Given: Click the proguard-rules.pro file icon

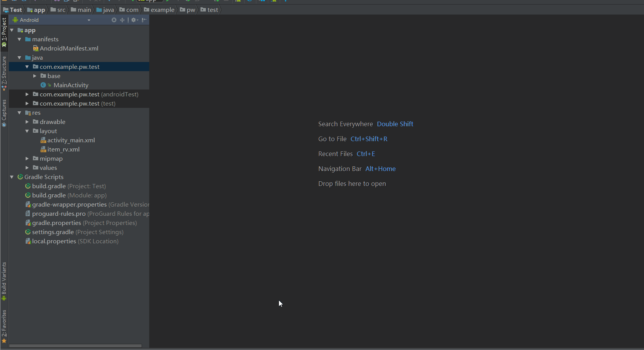Looking at the screenshot, I should point(28,214).
